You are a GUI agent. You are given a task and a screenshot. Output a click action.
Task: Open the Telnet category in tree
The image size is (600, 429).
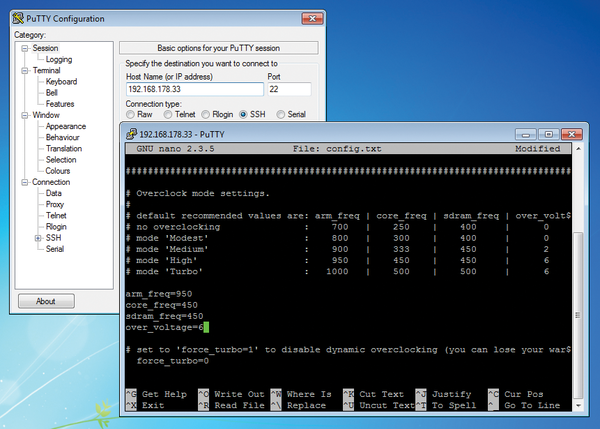point(56,215)
